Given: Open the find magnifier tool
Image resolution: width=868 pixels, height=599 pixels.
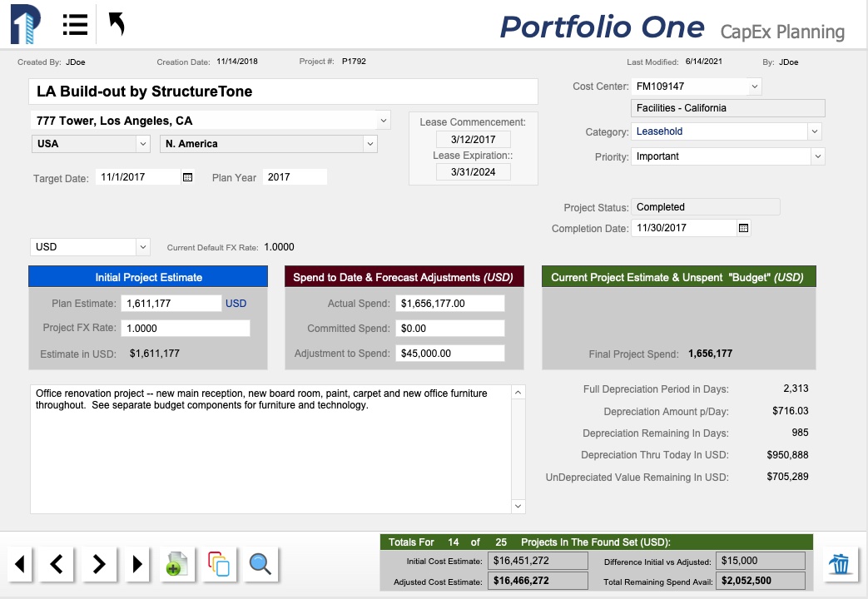Looking at the screenshot, I should point(260,564).
